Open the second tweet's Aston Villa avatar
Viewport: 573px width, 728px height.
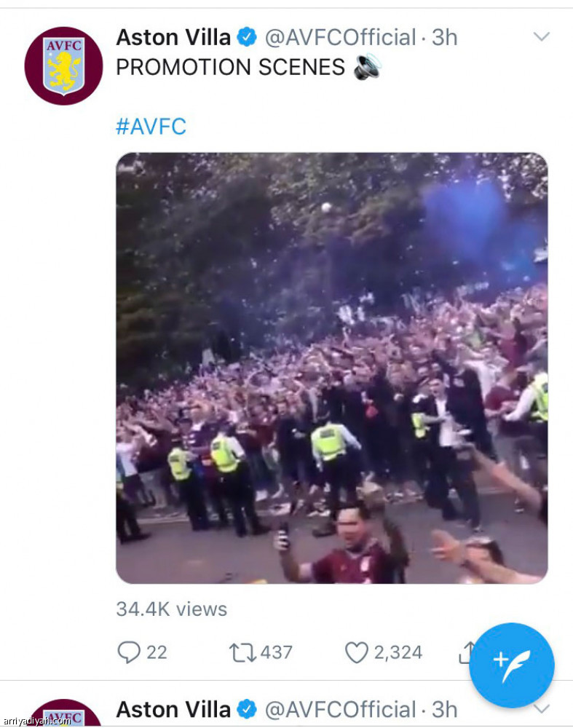tap(64, 715)
